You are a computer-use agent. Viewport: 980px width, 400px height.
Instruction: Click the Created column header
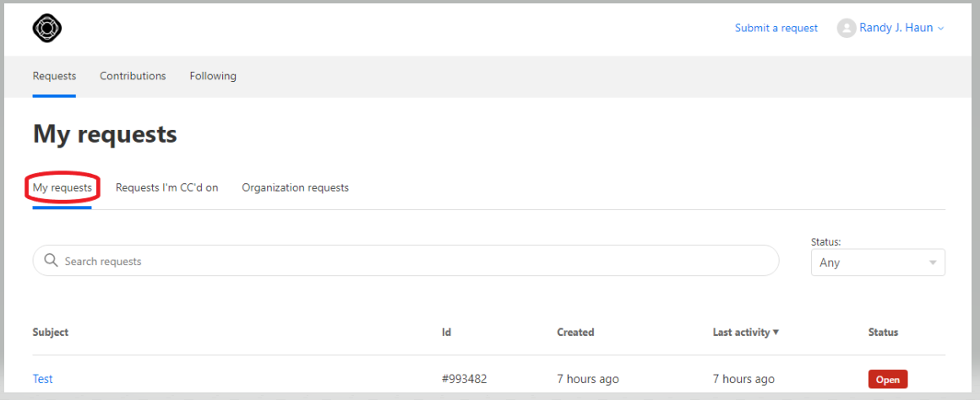(x=575, y=332)
